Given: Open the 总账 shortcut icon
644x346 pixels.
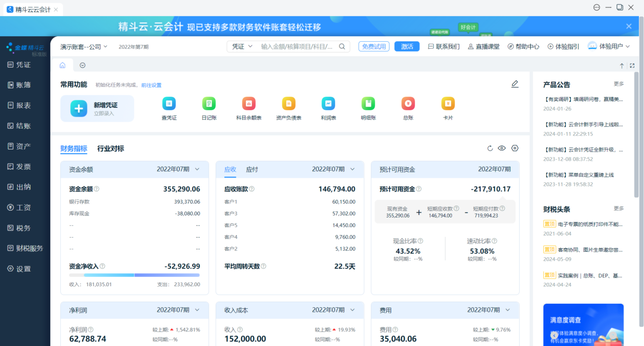Looking at the screenshot, I should [x=408, y=104].
